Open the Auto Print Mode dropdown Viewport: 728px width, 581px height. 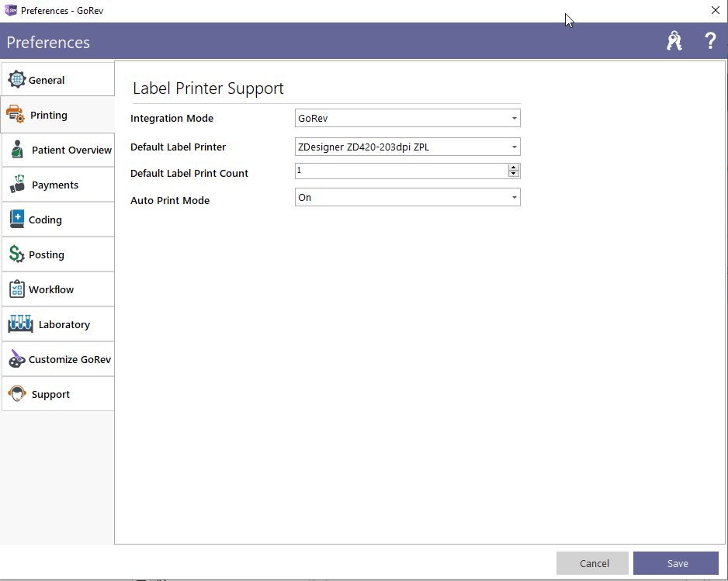tap(407, 197)
